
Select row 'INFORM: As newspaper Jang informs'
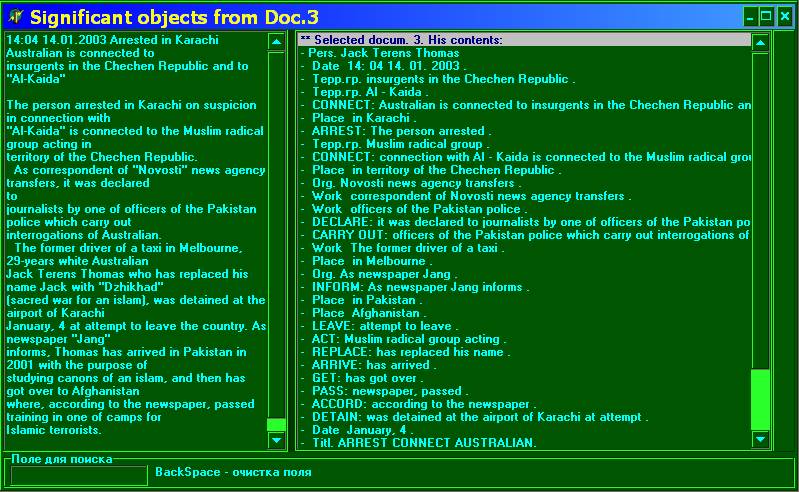[524, 287]
